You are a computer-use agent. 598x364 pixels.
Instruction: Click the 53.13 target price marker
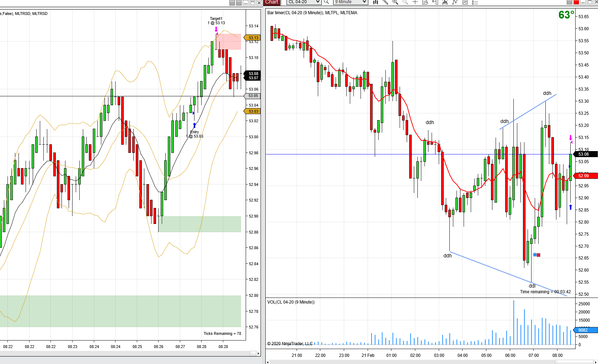point(252,38)
